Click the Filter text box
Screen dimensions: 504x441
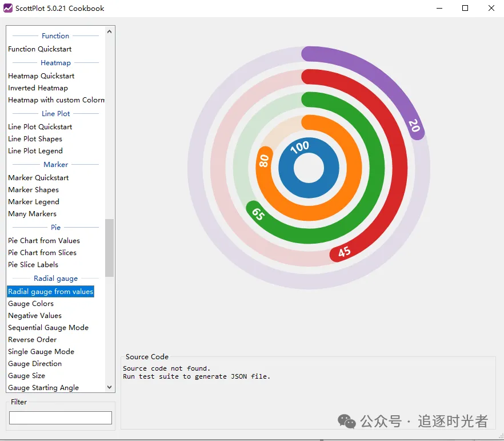pyautogui.click(x=61, y=418)
